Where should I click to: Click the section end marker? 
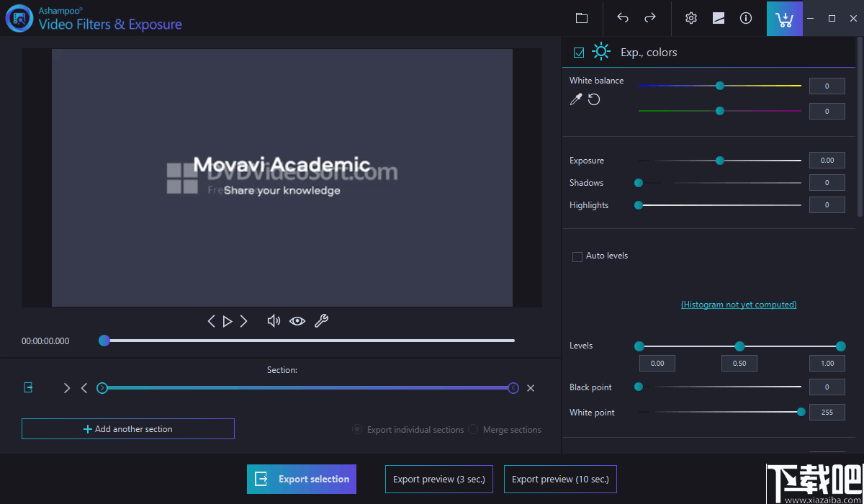click(513, 388)
